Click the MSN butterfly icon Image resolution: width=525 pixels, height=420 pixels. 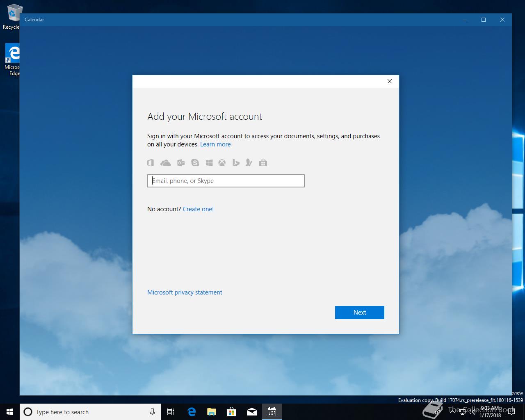coord(249,163)
